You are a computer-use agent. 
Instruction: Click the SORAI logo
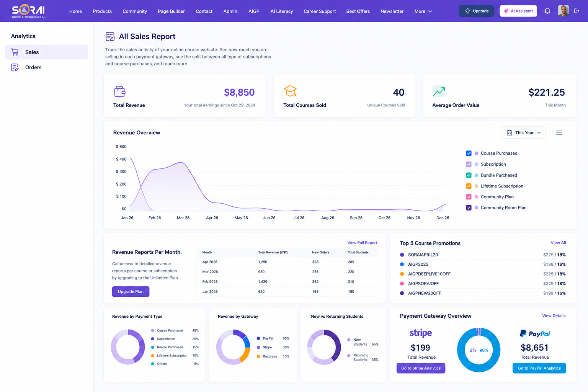click(28, 11)
